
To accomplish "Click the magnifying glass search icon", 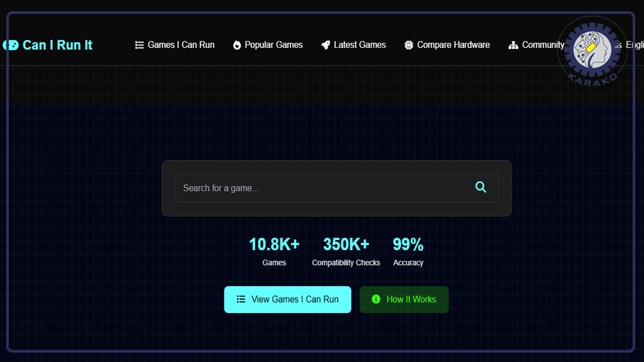I will coord(480,187).
